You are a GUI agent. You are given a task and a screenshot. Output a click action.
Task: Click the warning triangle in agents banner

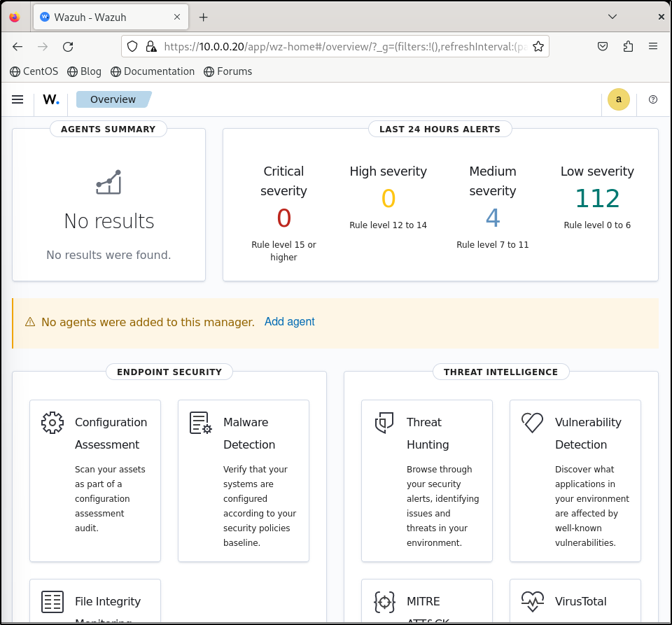[30, 322]
